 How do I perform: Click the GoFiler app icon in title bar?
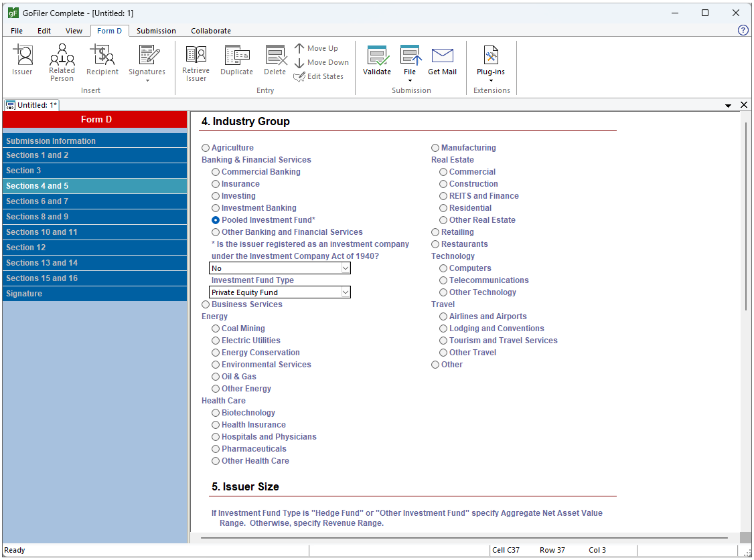tap(13, 13)
